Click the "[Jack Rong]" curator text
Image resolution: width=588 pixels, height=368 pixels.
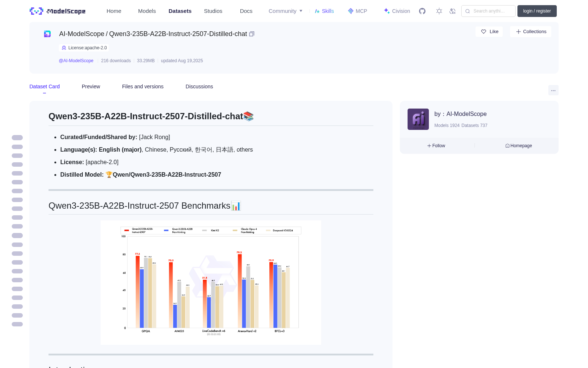(154, 137)
